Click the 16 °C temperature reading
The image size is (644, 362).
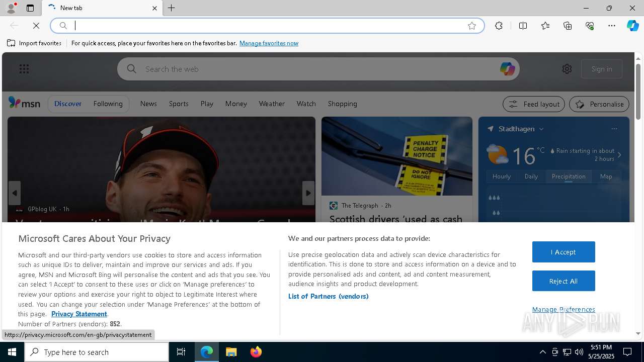point(528,155)
